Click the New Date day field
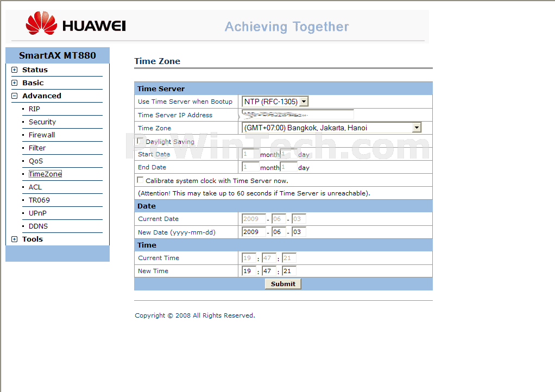Image resolution: width=555 pixels, height=392 pixels. click(299, 232)
